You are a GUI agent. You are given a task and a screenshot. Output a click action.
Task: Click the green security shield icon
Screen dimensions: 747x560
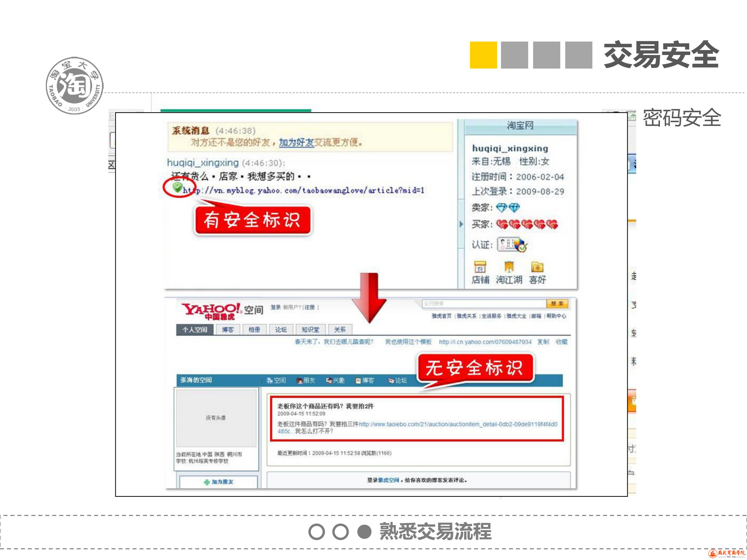click(177, 187)
